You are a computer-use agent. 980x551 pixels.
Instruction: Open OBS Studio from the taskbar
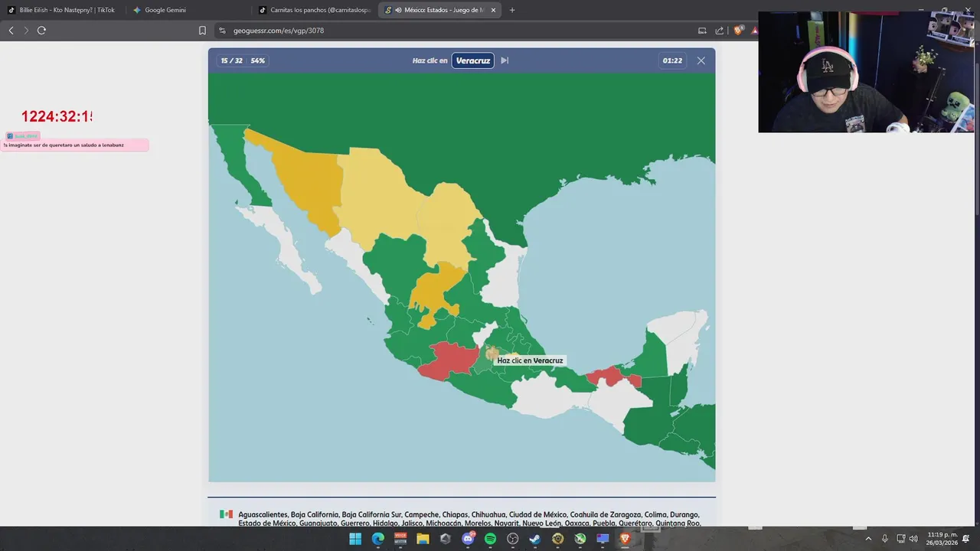(x=513, y=539)
